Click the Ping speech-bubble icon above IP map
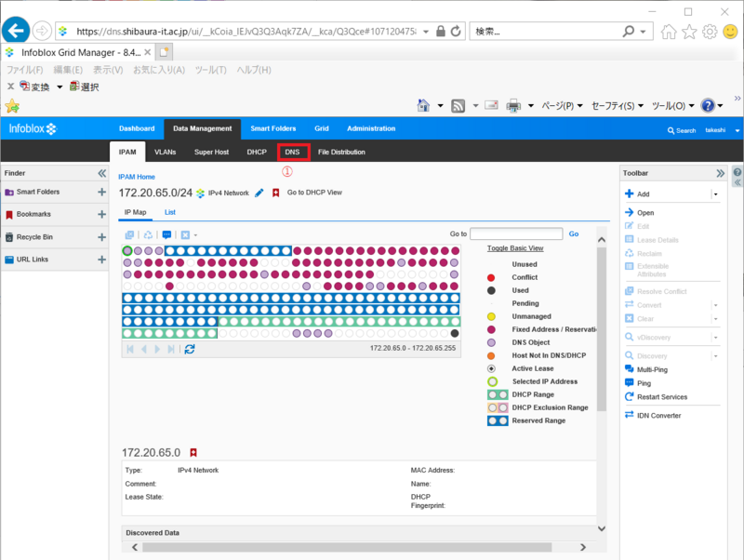The image size is (744, 560). (x=166, y=235)
